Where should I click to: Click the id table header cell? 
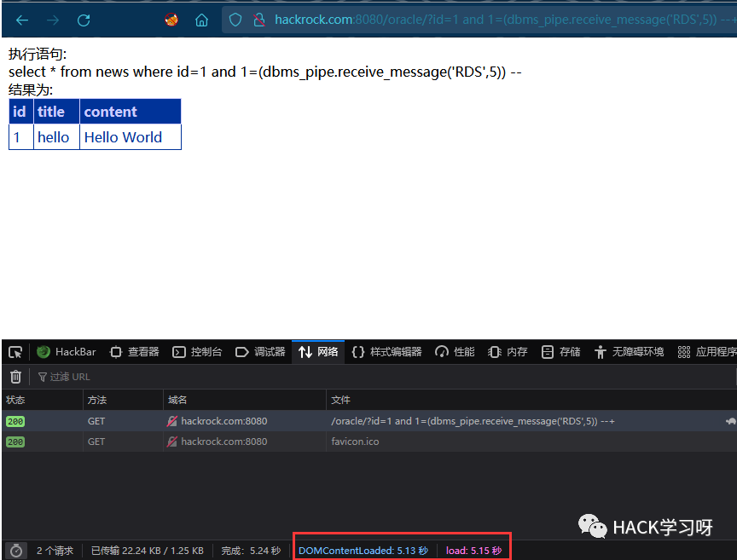(21, 112)
